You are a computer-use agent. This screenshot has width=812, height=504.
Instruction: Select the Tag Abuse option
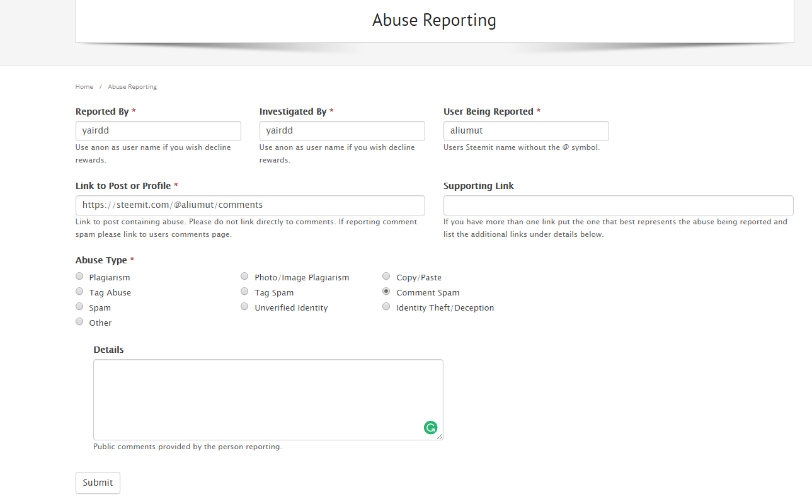pos(79,290)
